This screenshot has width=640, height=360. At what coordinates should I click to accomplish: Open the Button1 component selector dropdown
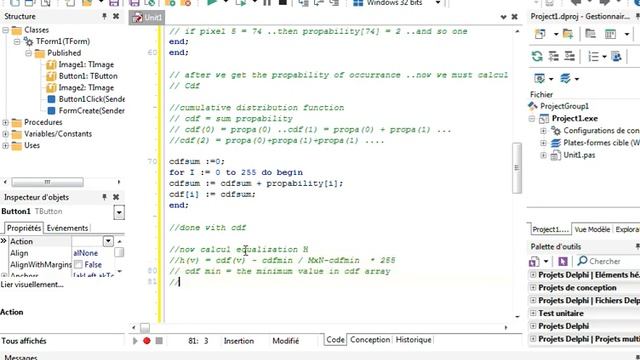click(119, 212)
